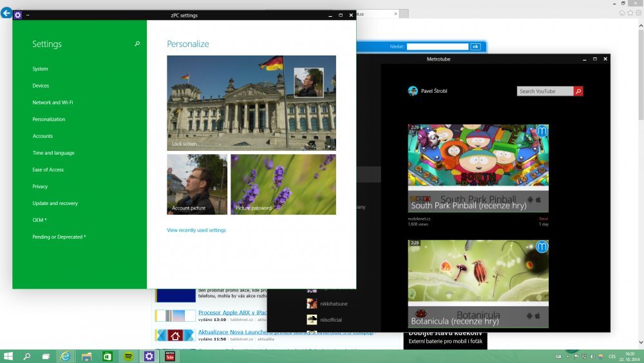The height and width of the screenshot is (363, 644).
Task: Click the taskbar Search magnifier icon
Action: (26, 357)
